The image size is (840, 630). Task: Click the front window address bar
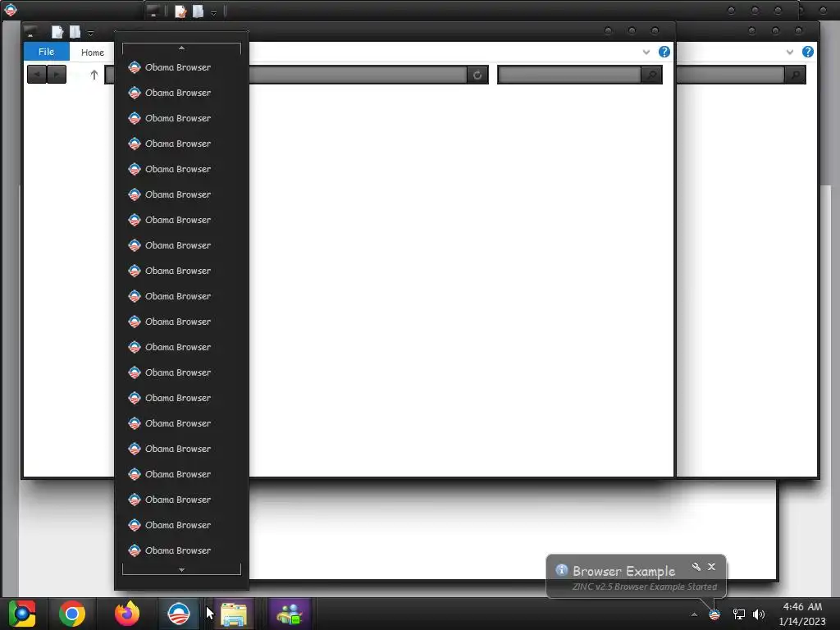click(x=358, y=75)
